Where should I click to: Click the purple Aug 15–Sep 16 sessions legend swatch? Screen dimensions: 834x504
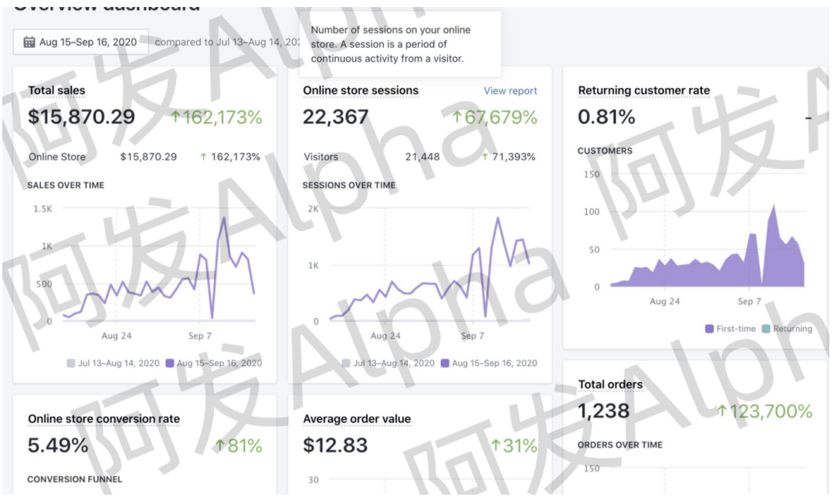coord(444,363)
